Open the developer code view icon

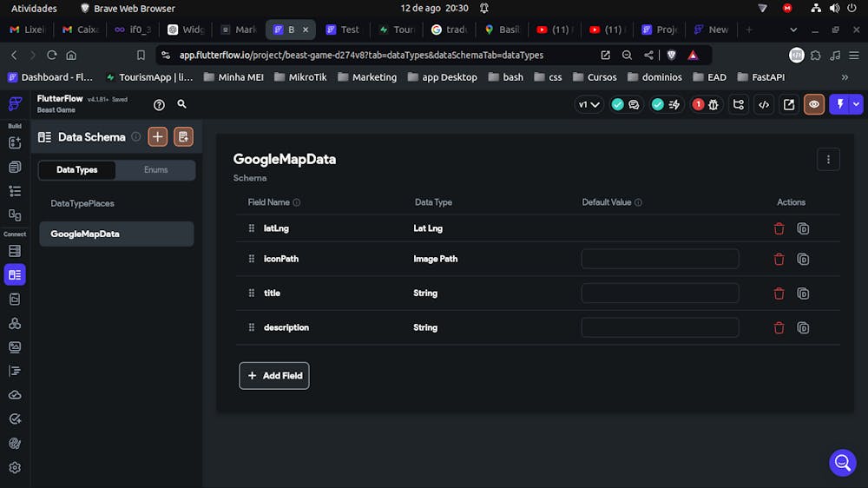click(764, 105)
